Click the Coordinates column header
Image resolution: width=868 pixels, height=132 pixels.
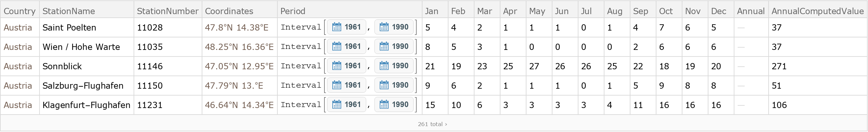(229, 11)
